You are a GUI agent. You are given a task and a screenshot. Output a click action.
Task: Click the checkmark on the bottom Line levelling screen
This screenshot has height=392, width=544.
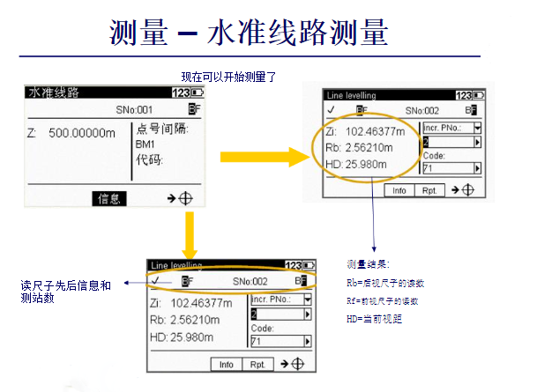(156, 282)
